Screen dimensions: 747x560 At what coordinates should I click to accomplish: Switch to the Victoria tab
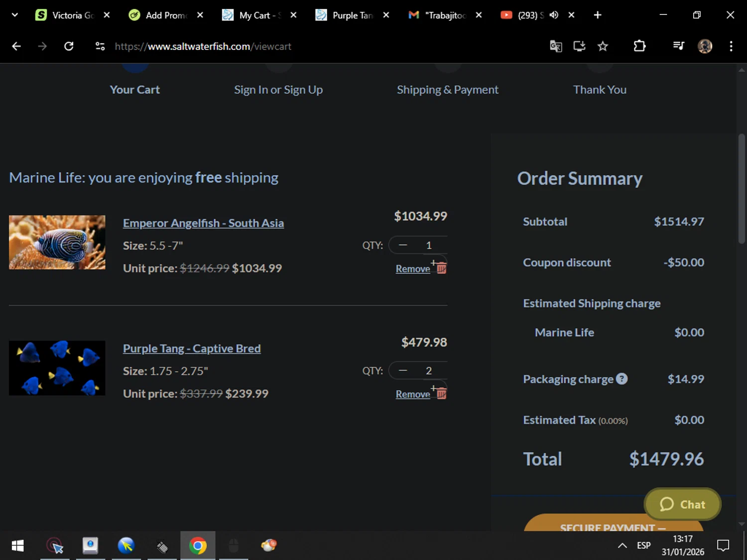pos(72,15)
